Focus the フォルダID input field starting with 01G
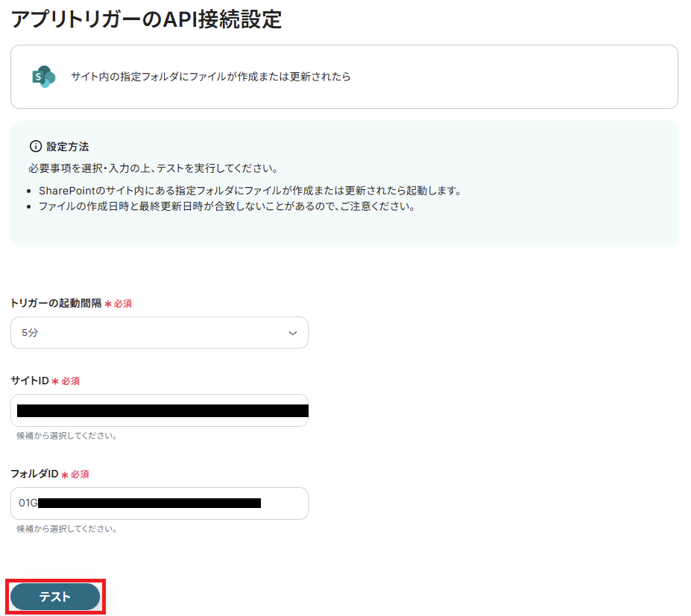 click(x=160, y=504)
